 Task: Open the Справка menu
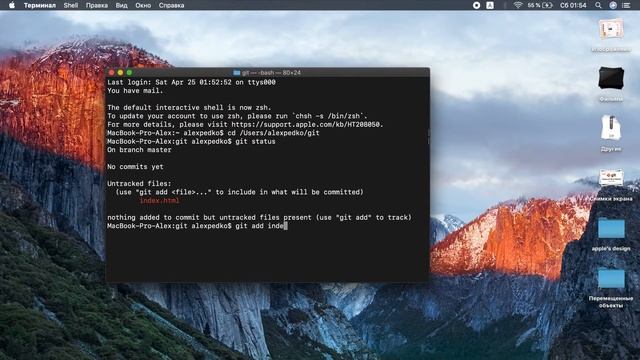pyautogui.click(x=171, y=5)
